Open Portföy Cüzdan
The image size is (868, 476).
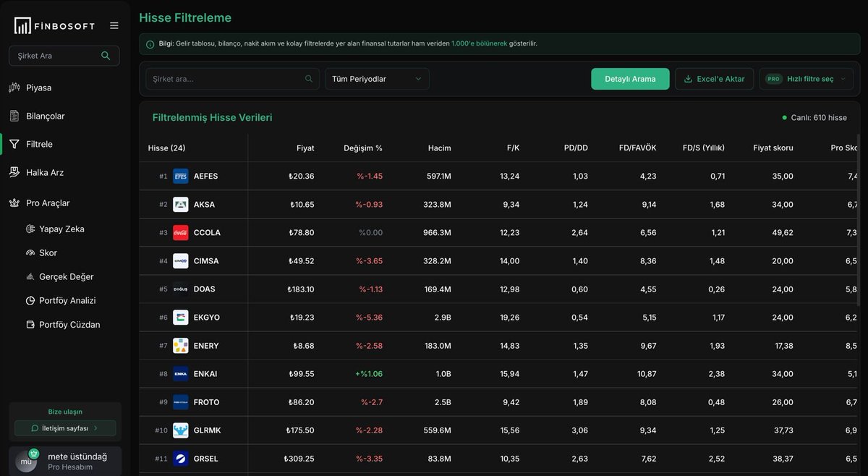point(64,324)
